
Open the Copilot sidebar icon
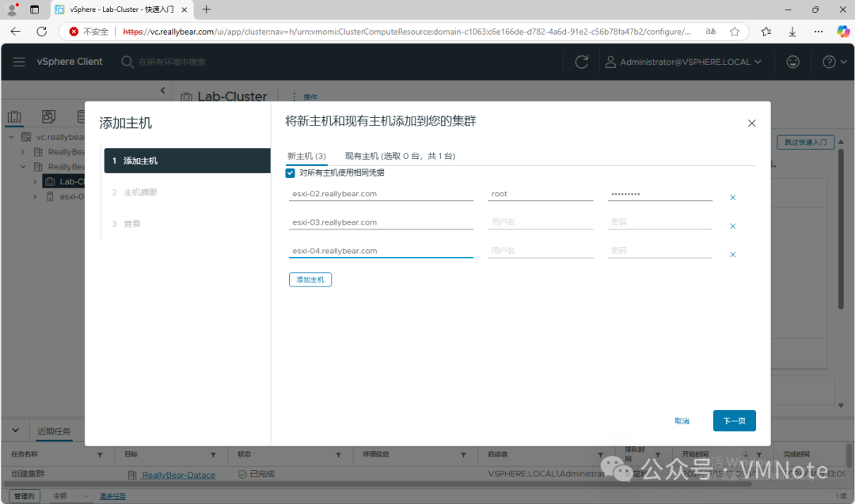click(x=843, y=32)
